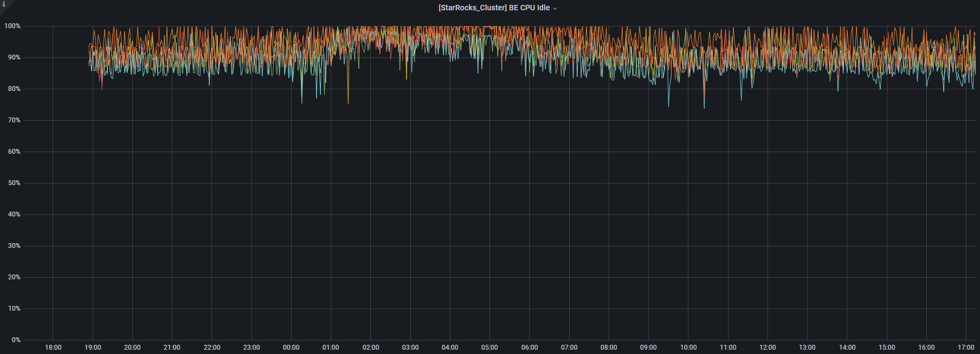Click the 100% label on the y-axis

[x=12, y=26]
